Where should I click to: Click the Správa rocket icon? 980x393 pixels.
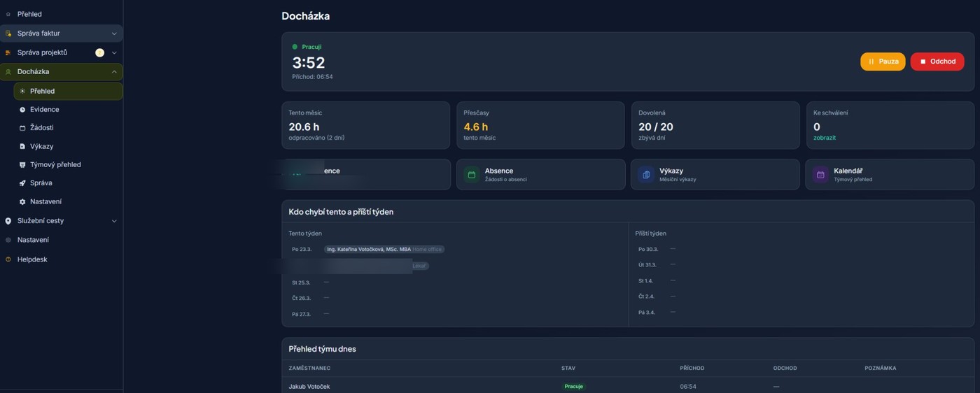(22, 183)
